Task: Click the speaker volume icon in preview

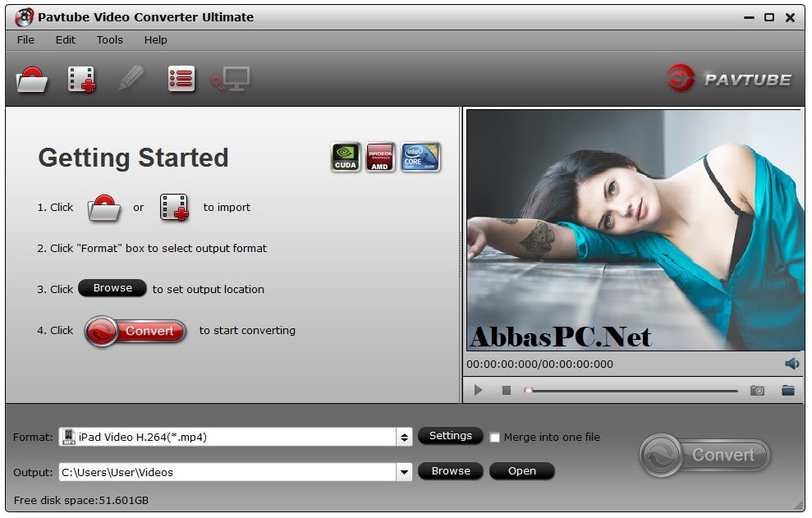Action: coord(791,364)
